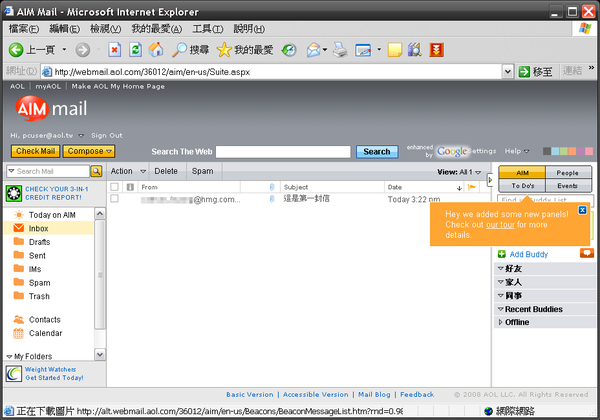Open the Action dropdown menu
The height and width of the screenshot is (420, 600).
[128, 171]
